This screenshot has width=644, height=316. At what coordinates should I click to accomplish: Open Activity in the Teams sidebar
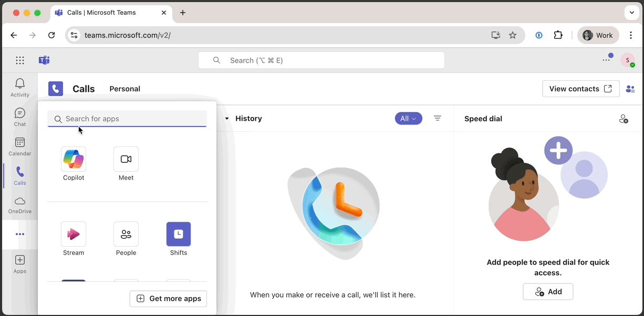[x=20, y=88]
